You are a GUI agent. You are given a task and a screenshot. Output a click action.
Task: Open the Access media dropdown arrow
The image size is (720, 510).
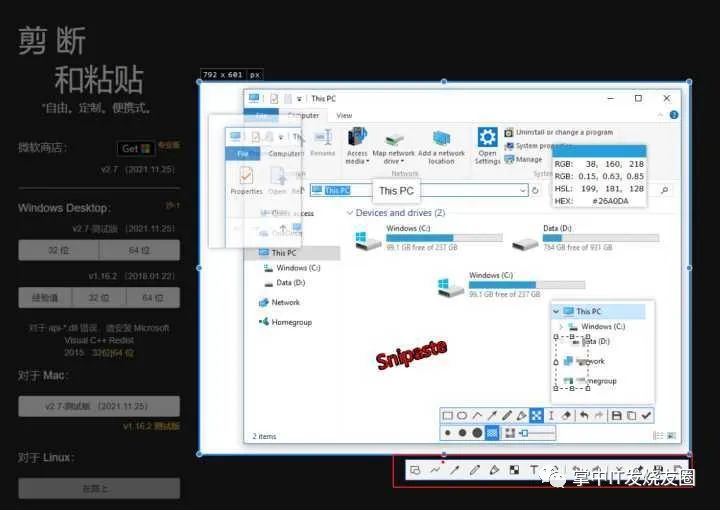coord(368,162)
